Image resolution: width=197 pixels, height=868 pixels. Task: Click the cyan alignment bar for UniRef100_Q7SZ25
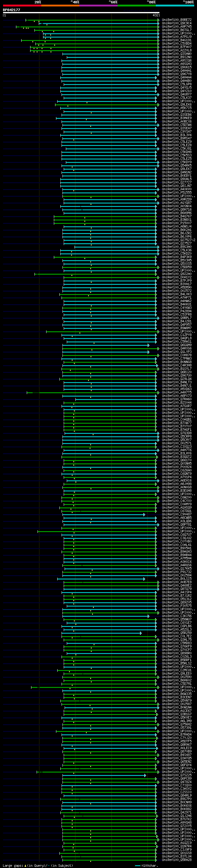pos(104,775)
